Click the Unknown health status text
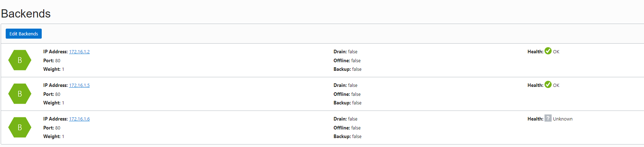 pos(563,119)
